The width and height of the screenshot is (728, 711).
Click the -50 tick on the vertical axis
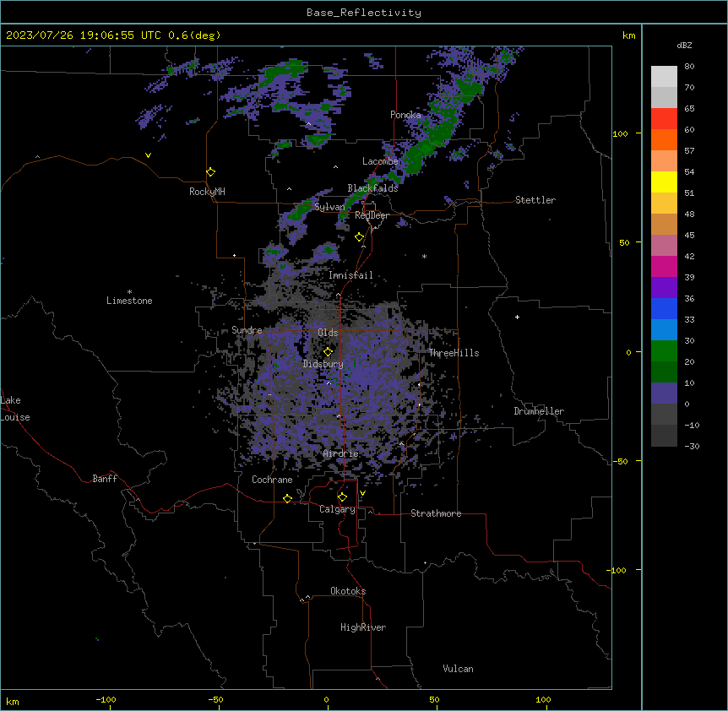tap(621, 461)
